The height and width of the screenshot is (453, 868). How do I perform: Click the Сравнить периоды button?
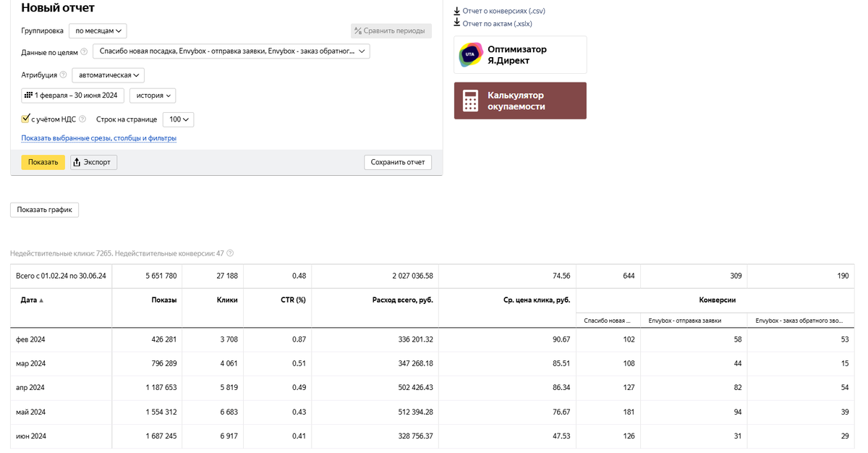click(x=391, y=30)
